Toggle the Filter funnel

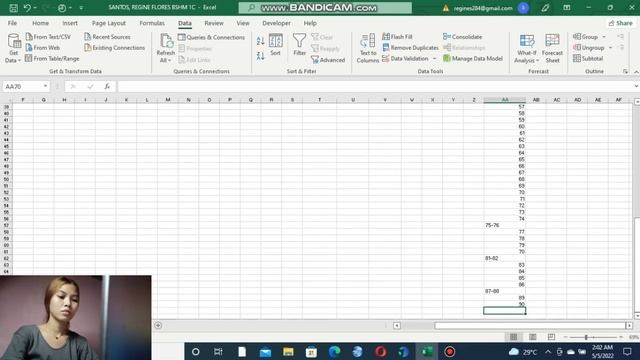(300, 45)
